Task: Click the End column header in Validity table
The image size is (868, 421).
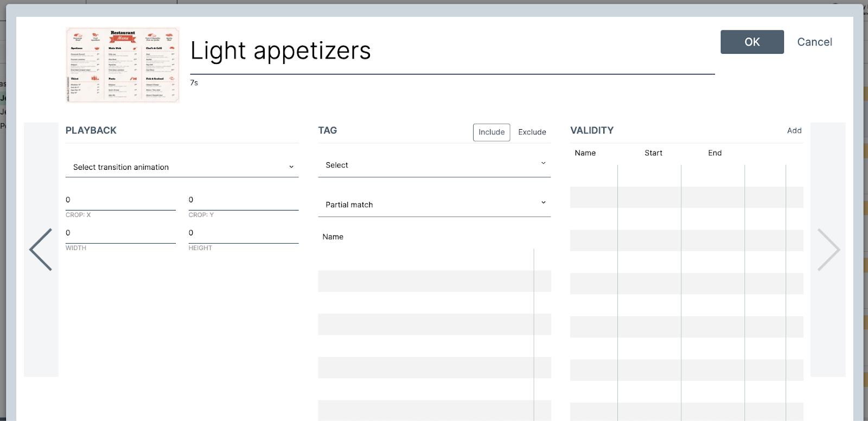Action: 714,153
